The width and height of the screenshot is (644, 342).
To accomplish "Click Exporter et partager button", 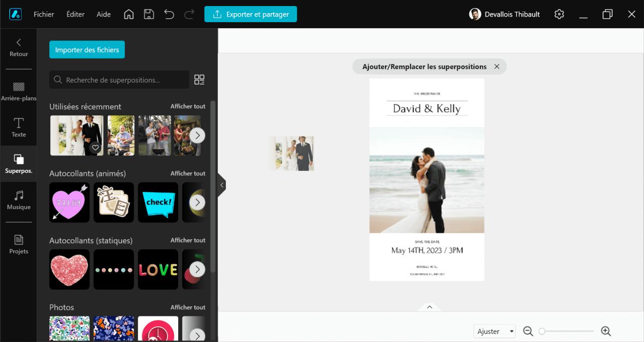I will pyautogui.click(x=251, y=14).
